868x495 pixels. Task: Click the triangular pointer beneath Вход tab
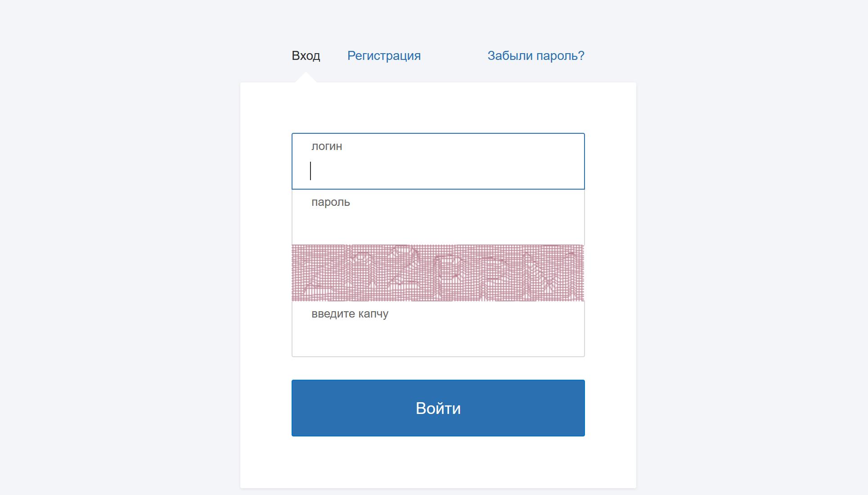pos(306,77)
